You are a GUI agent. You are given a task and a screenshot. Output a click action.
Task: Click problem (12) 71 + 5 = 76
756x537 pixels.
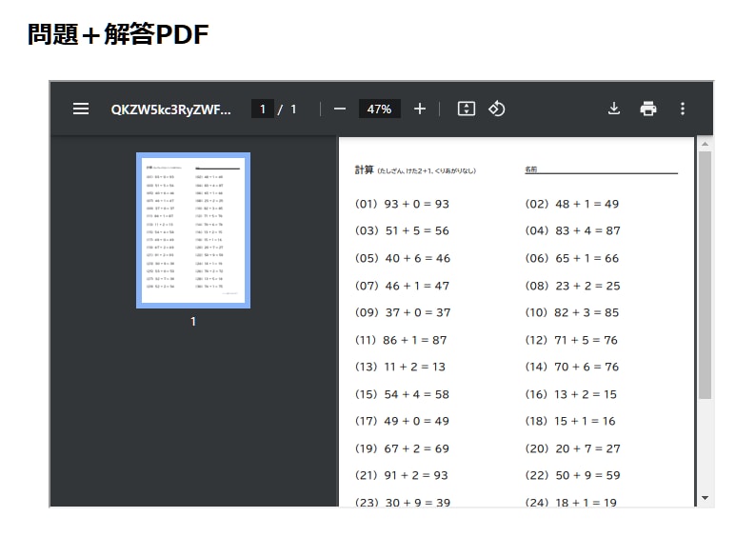click(x=571, y=340)
